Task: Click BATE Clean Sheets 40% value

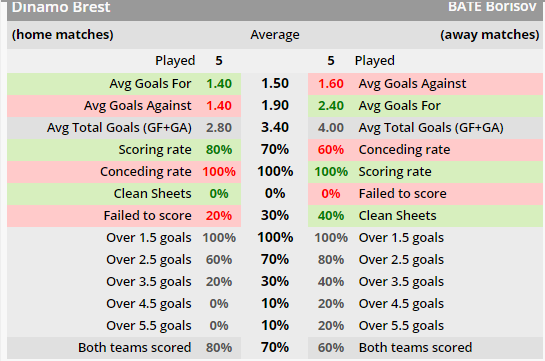Action: (x=331, y=216)
